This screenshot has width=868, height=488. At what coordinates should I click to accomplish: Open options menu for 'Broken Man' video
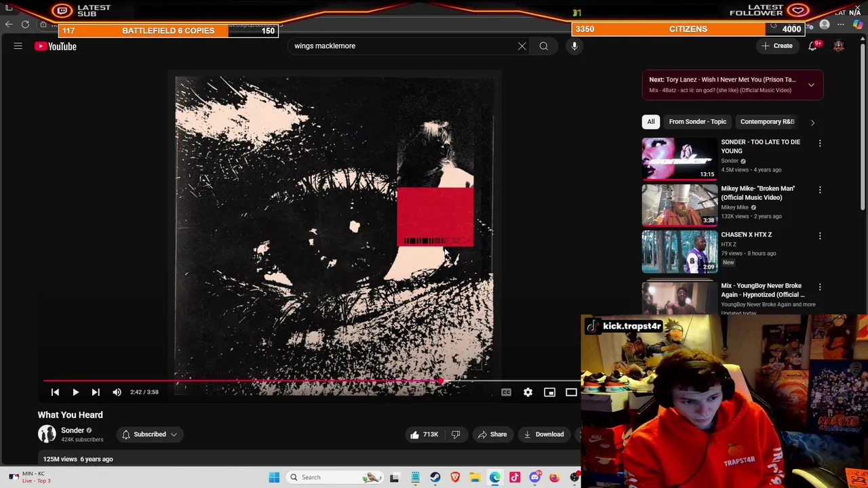[x=820, y=190]
